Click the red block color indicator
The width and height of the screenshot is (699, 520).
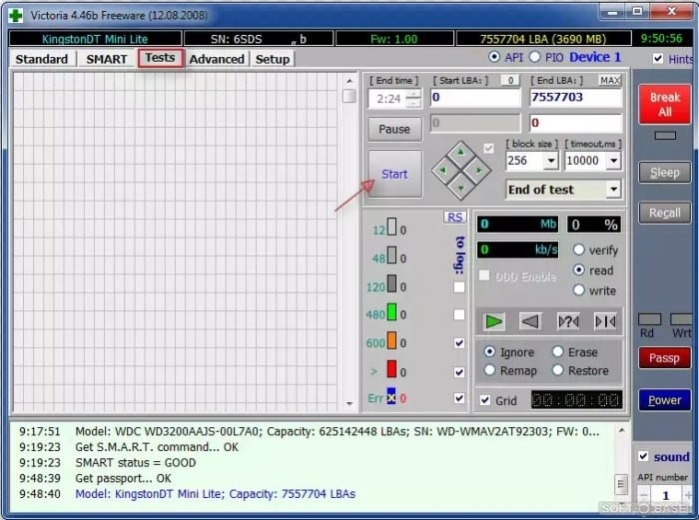[x=391, y=369]
